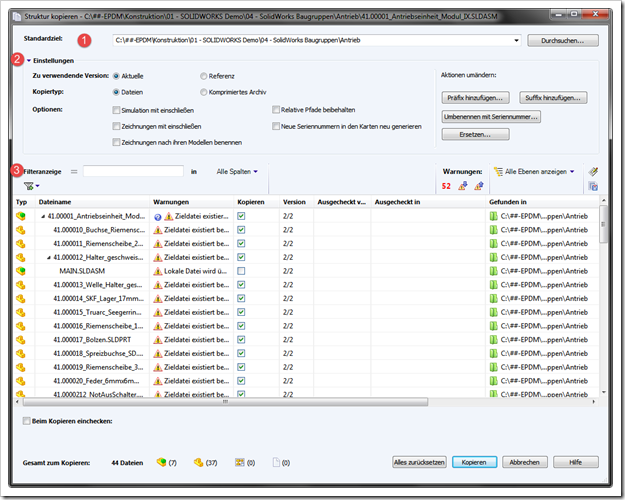Viewport: 625px width, 500px height.
Task: Open the filter icon dropdown arrow
Action: pyautogui.click(x=37, y=186)
